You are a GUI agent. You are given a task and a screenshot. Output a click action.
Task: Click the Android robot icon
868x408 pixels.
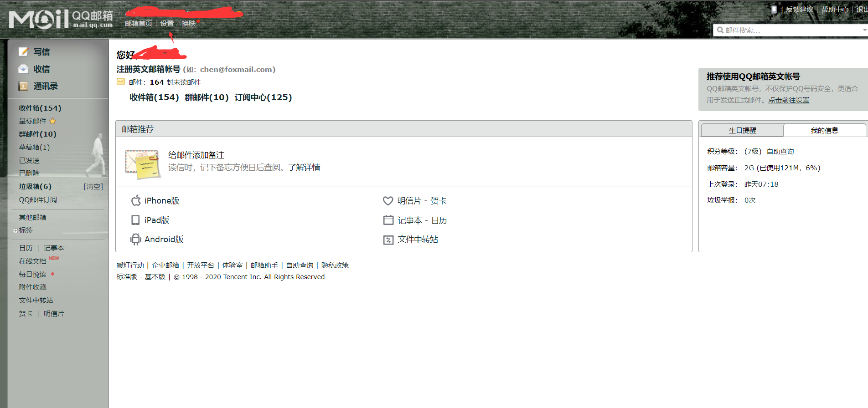[135, 240]
